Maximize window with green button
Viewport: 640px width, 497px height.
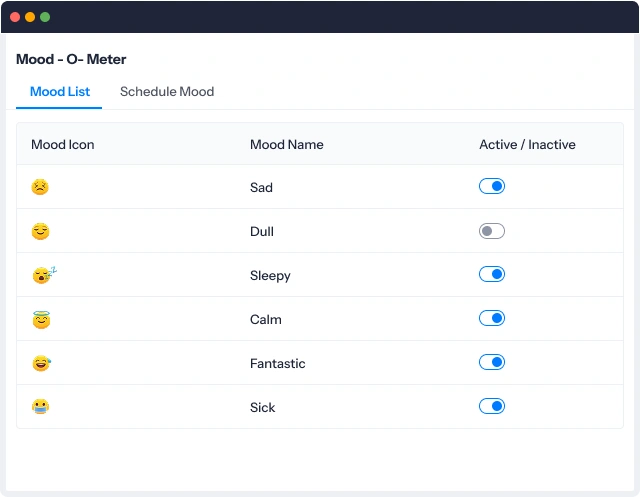click(45, 17)
